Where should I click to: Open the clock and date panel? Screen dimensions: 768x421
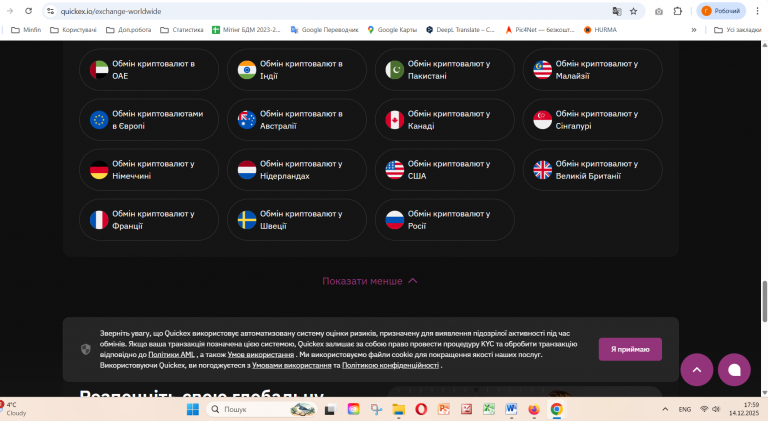pyautogui.click(x=744, y=409)
